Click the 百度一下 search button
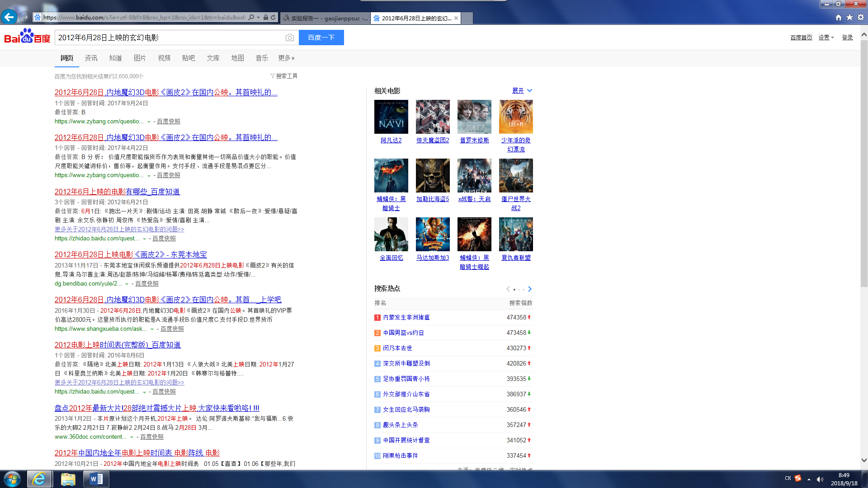The height and width of the screenshot is (488, 868). pos(321,38)
